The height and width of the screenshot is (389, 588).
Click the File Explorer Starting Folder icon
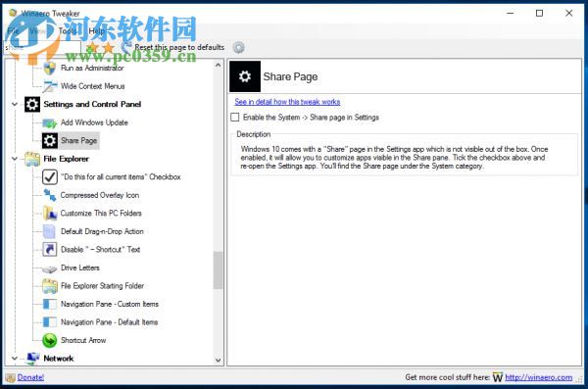tap(50, 286)
